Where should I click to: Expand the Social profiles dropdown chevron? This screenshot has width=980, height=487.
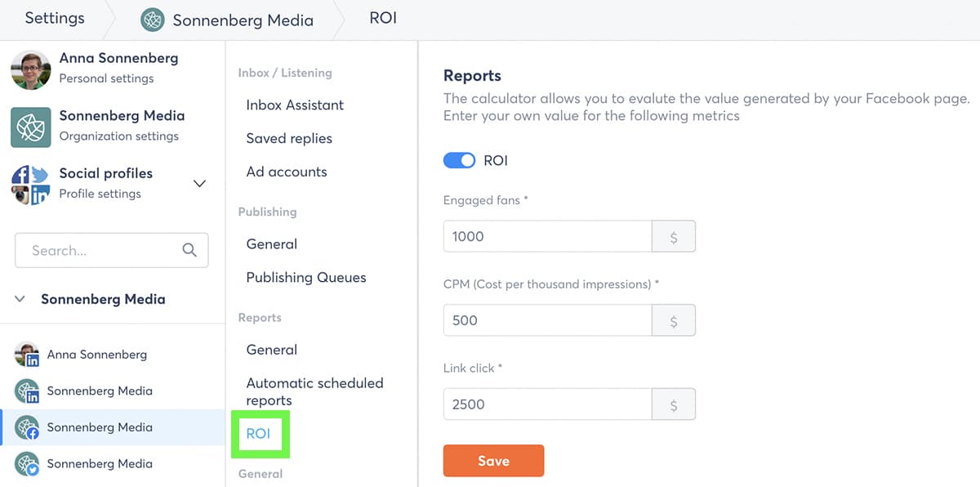pyautogui.click(x=199, y=184)
